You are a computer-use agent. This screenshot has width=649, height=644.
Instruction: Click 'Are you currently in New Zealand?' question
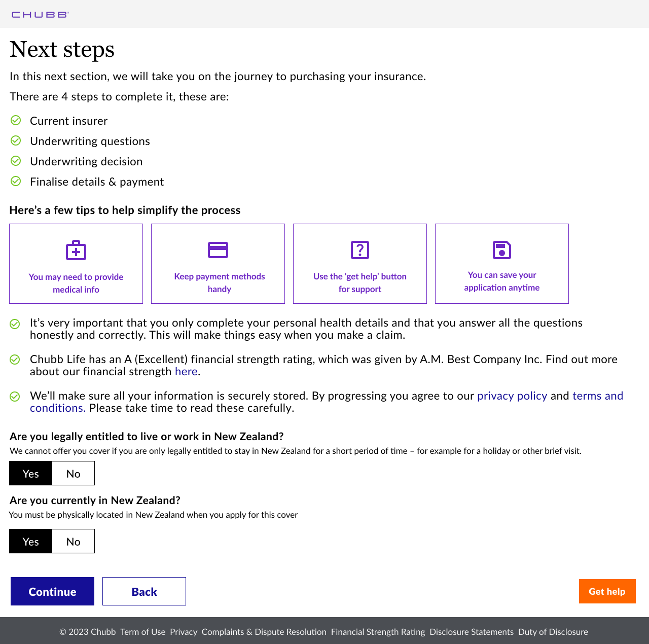coord(95,500)
